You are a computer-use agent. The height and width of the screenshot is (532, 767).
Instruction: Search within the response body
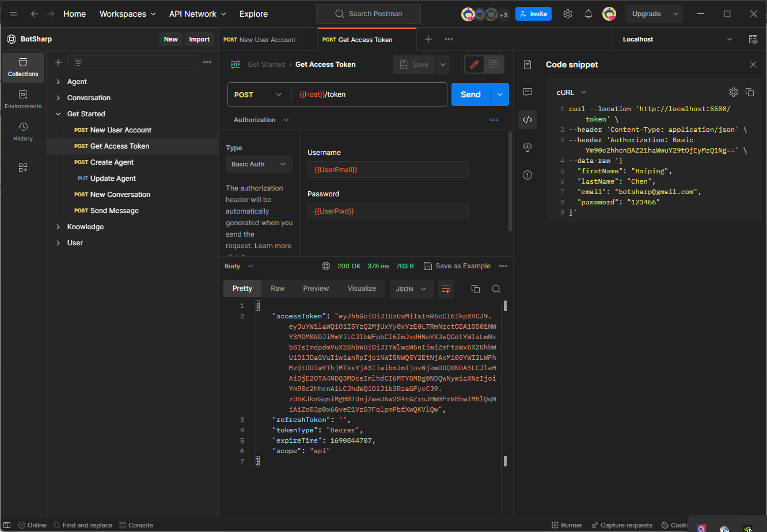pos(496,289)
